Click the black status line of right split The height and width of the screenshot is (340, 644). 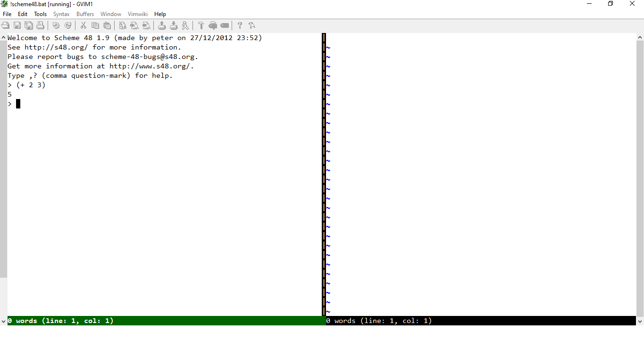tap(481, 321)
